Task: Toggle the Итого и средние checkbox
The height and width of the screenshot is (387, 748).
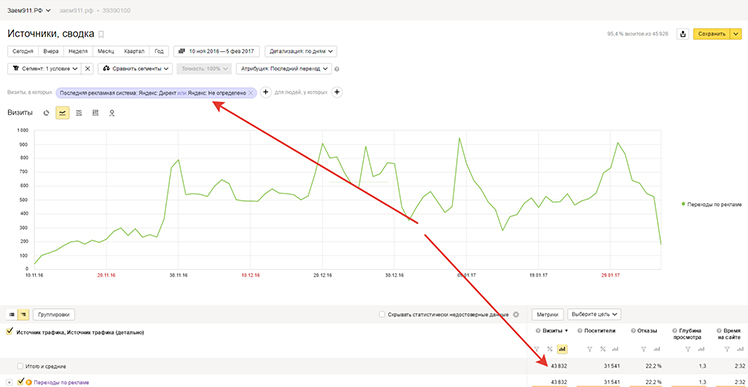Action: 20,366
